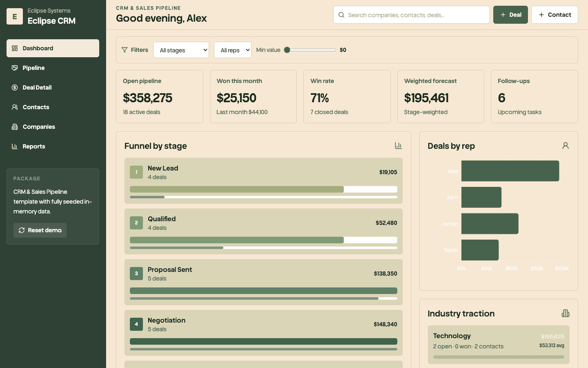Viewport: 588px width, 368px height.
Task: Click the $52,480 Qualified value
Action: 386,223
